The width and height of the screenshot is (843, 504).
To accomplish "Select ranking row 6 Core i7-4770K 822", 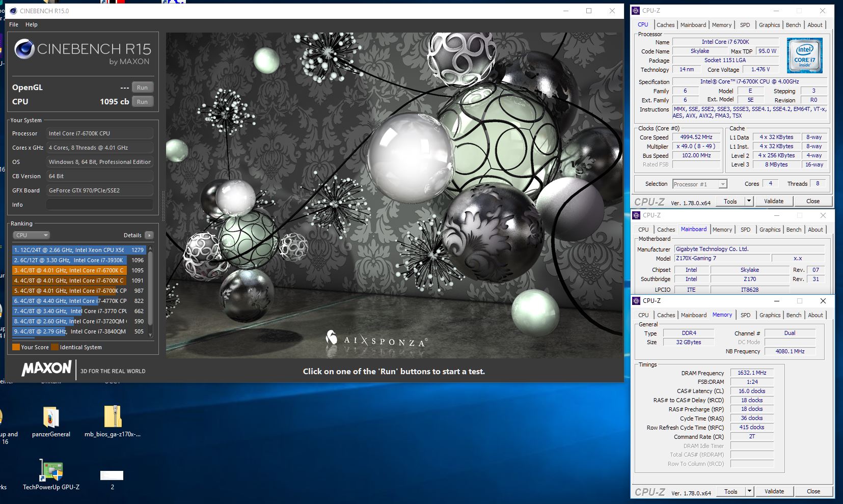I will coord(79,301).
